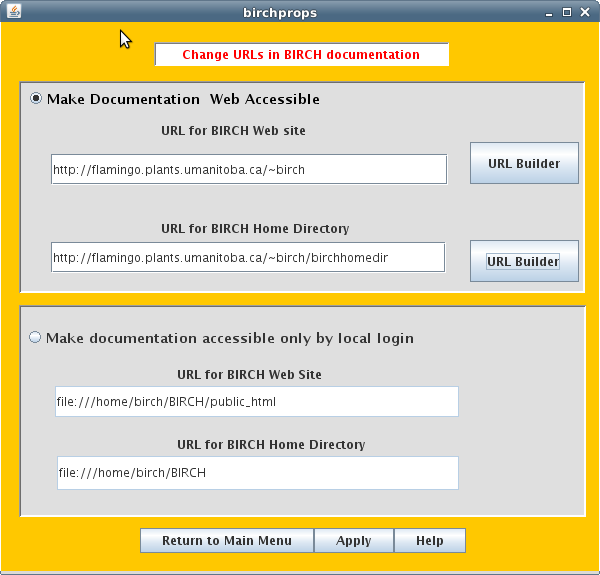
Task: Apply the URL changes
Action: 353,541
